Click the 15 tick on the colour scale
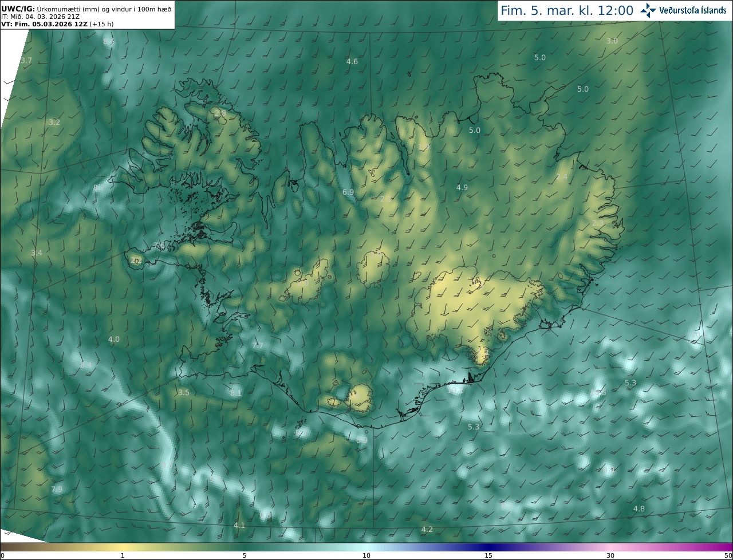Viewport: 733px width, 560px height. point(488,555)
